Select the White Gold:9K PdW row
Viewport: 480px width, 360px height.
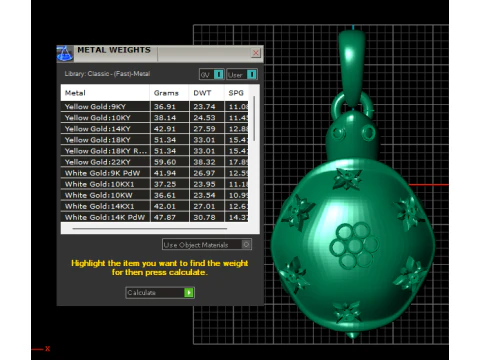[154, 173]
